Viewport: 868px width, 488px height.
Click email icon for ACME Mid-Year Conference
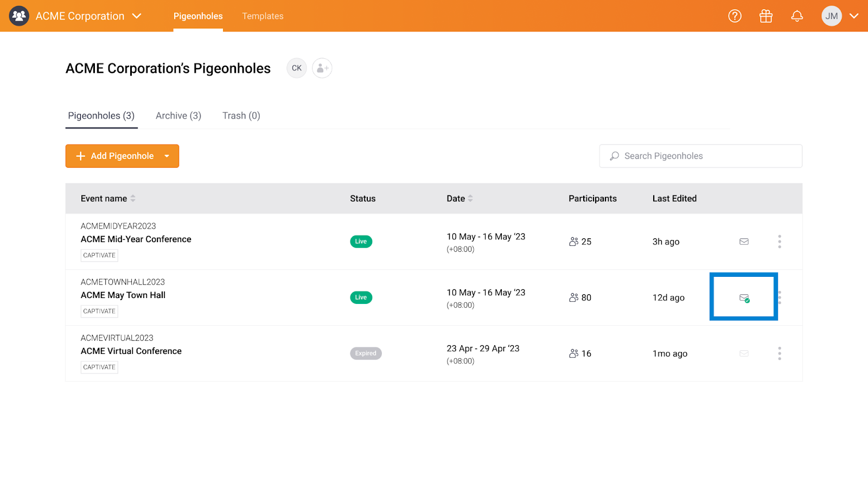(744, 242)
